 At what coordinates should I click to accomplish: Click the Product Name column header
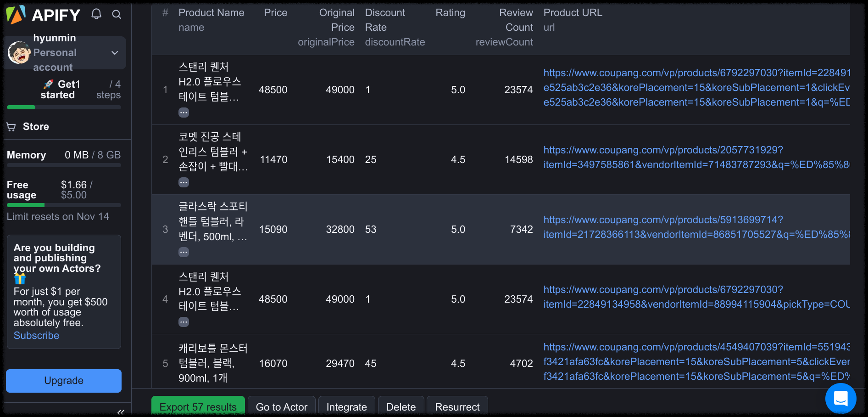coord(211,13)
